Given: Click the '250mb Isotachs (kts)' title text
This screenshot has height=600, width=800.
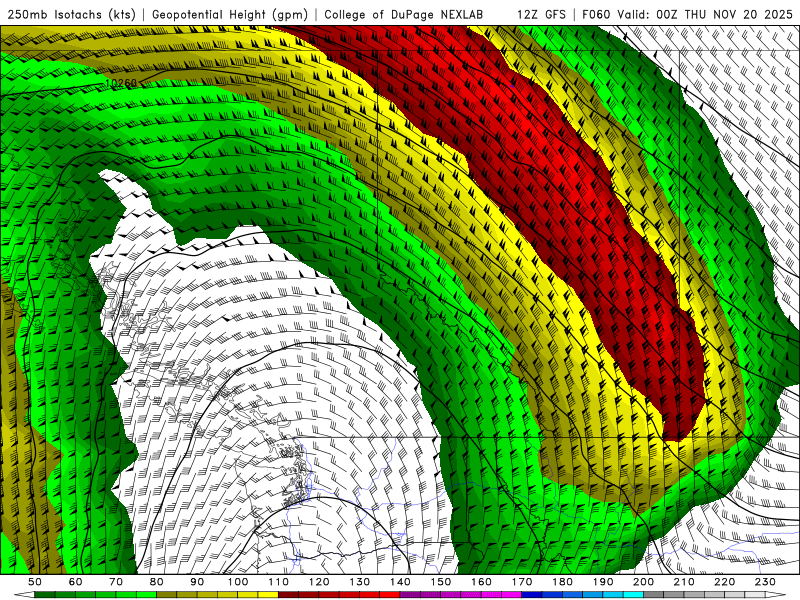Looking at the screenshot, I should point(72,14).
